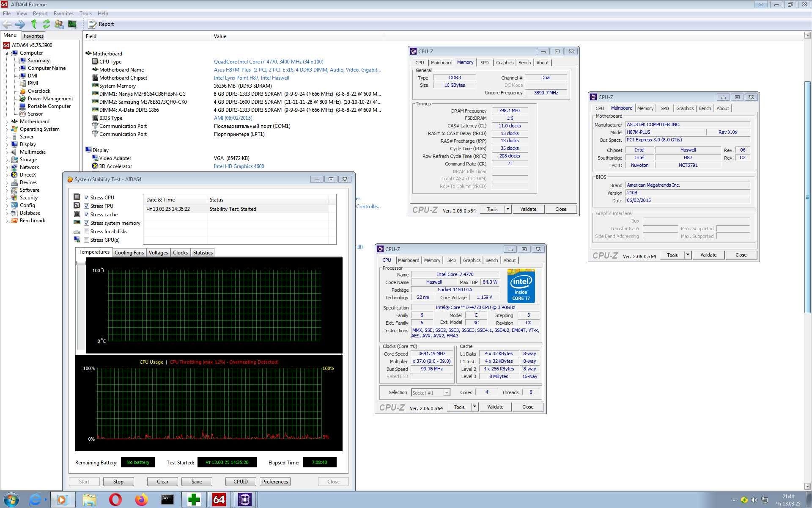Image resolution: width=812 pixels, height=508 pixels.
Task: Switch to Voltages tab
Action: point(158,253)
